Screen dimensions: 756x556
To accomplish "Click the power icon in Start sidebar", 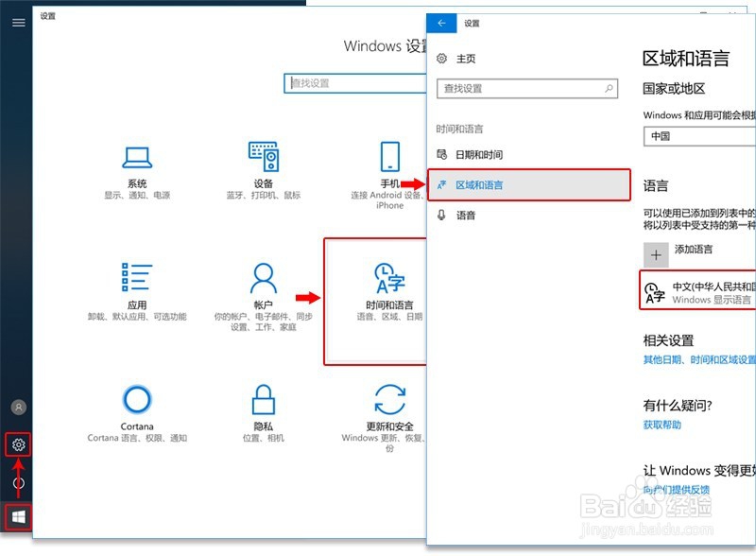I will 18,482.
